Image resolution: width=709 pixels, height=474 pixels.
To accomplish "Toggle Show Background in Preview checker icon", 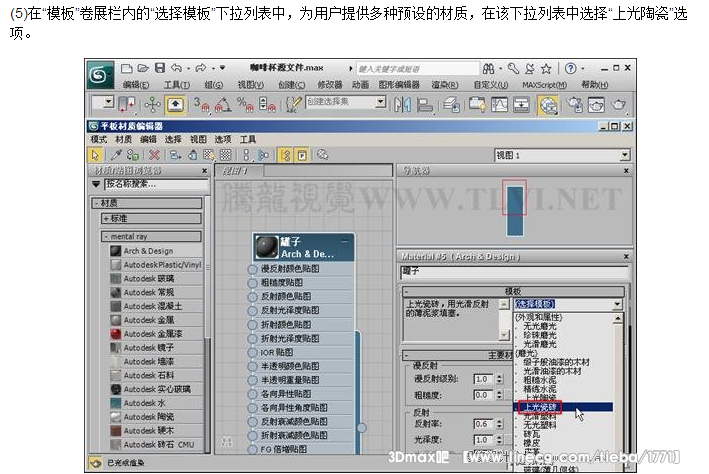I will (225, 155).
